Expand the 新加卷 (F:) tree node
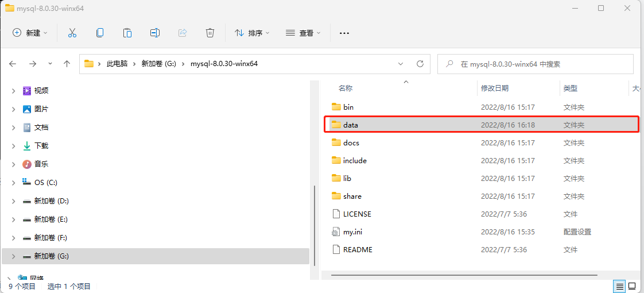Viewport: 644px width, 293px height. click(x=14, y=237)
